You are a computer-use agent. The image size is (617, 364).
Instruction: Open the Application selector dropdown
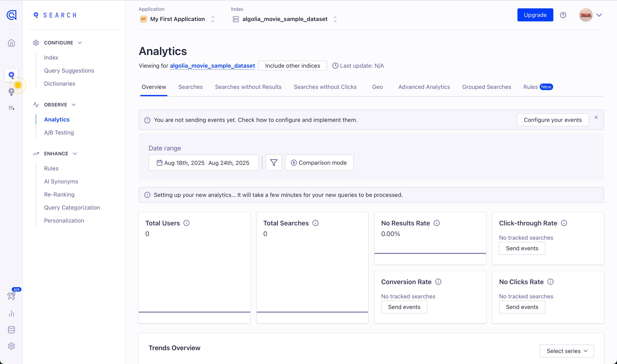[x=177, y=19]
